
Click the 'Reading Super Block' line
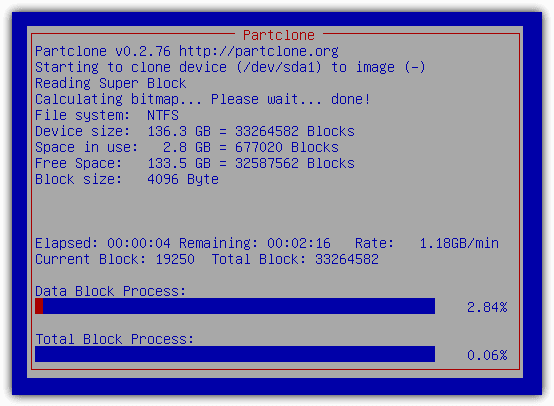click(x=111, y=83)
